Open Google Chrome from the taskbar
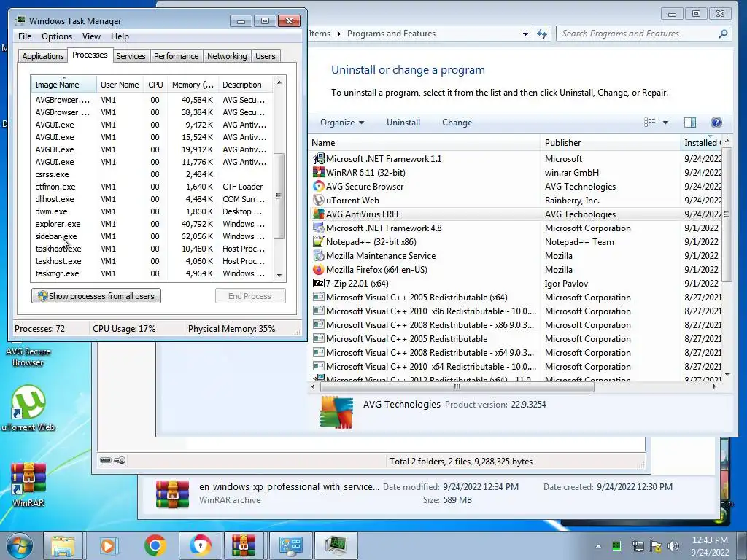Screen dimensions: 747x560 pos(155,545)
